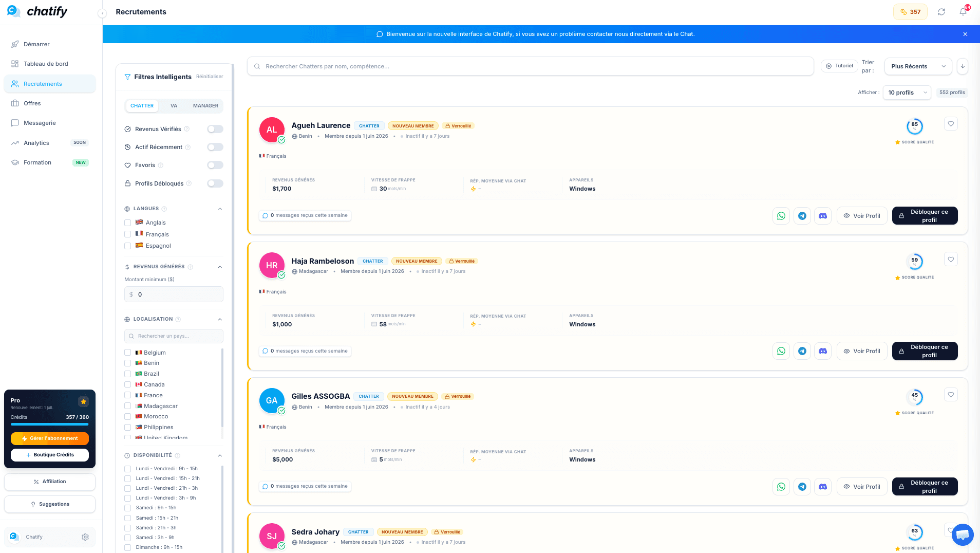The image size is (980, 553).
Task: Click the Agueh Laurence quality score ring
Action: [914, 126]
